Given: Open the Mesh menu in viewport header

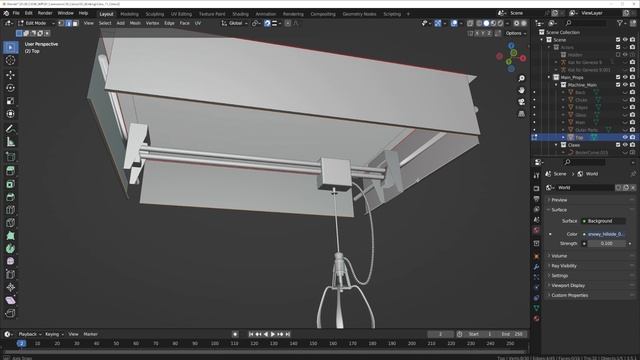Looking at the screenshot, I should tap(135, 23).
